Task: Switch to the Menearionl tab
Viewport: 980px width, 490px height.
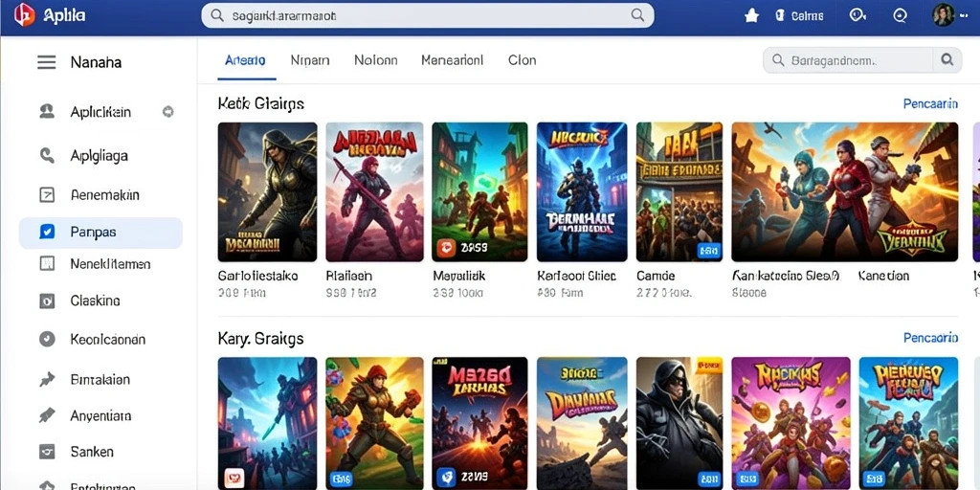Action: [x=452, y=60]
